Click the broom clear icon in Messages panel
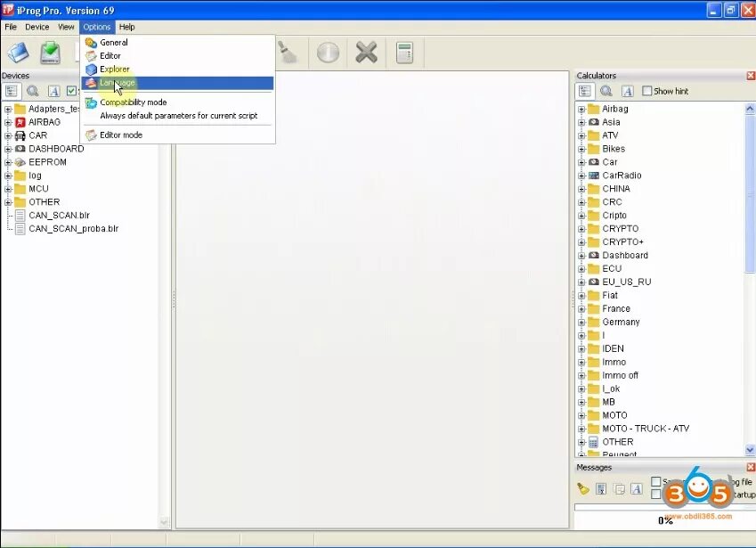Screen dimensions: 756x548 pos(583,488)
